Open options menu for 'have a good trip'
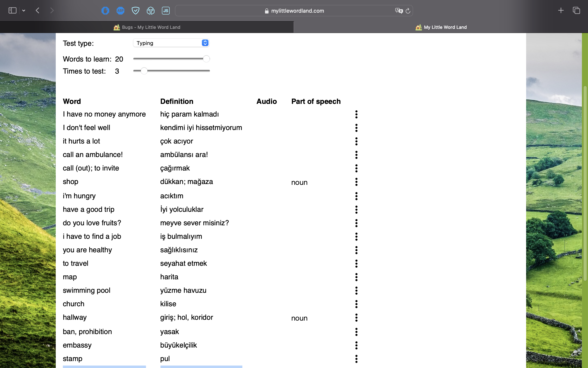 click(356, 210)
